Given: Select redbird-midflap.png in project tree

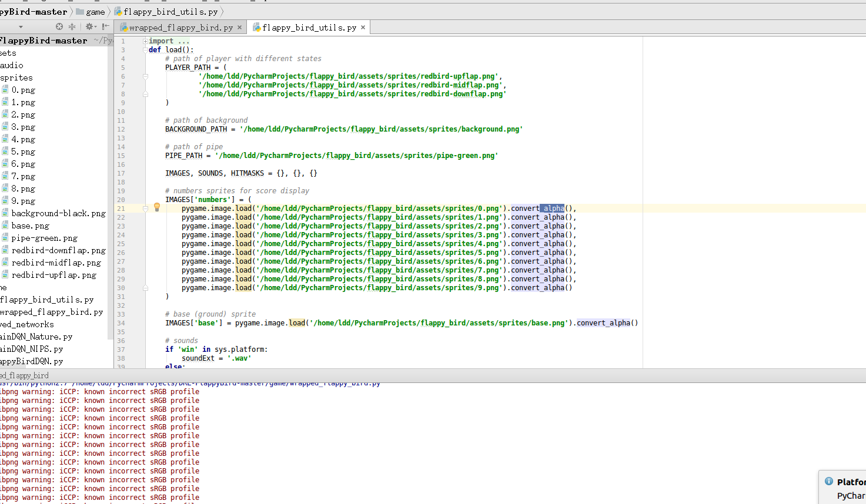Looking at the screenshot, I should click(x=56, y=263).
